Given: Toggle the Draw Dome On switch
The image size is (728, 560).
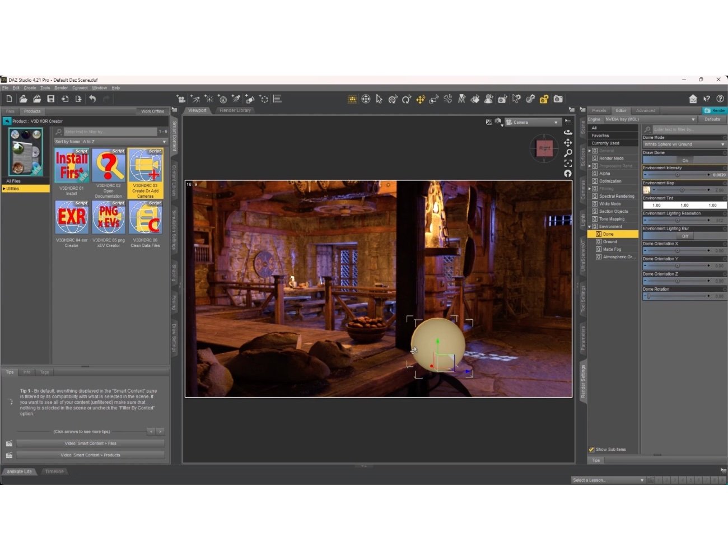Looking at the screenshot, I should (x=684, y=160).
